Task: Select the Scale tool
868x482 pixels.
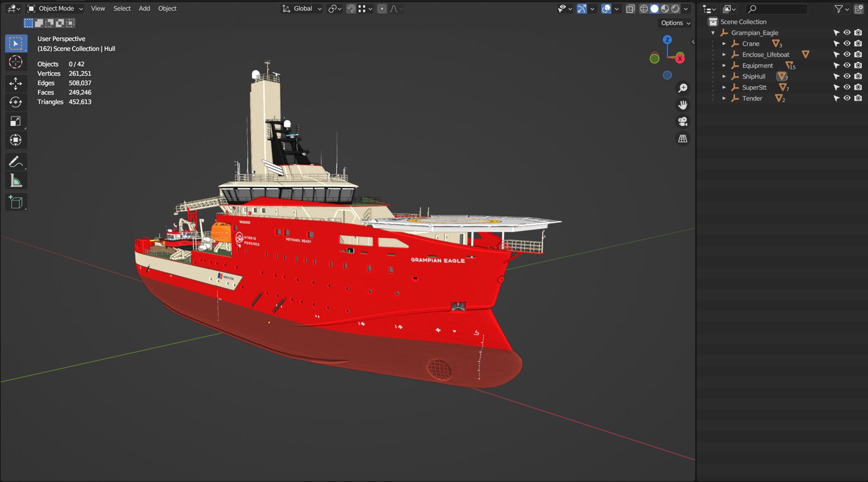Action: click(16, 122)
